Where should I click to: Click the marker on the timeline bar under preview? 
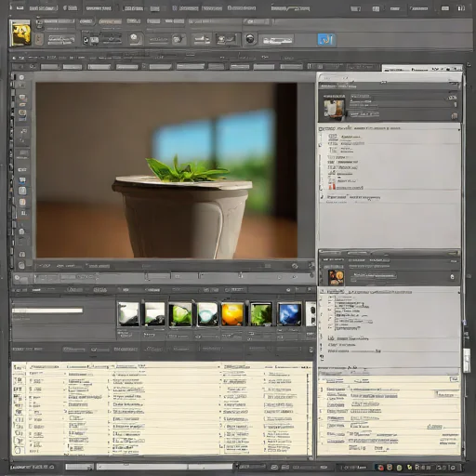point(240,275)
